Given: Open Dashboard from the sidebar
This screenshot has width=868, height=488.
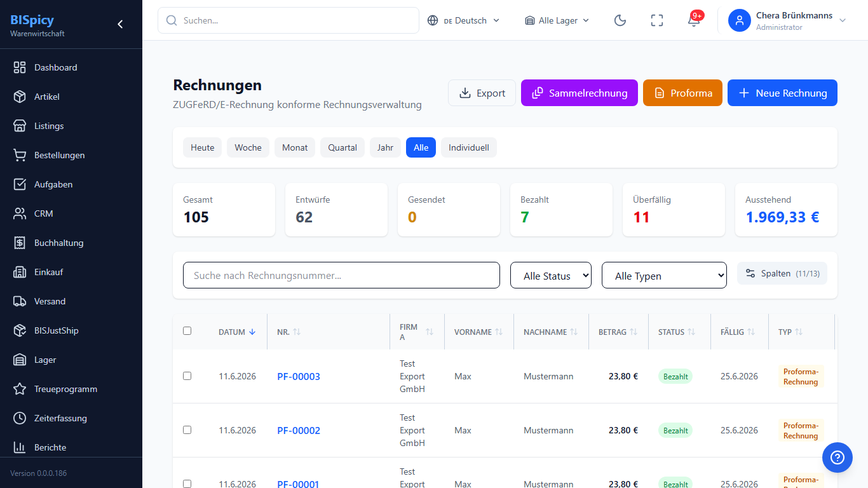Looking at the screenshot, I should pos(71,67).
